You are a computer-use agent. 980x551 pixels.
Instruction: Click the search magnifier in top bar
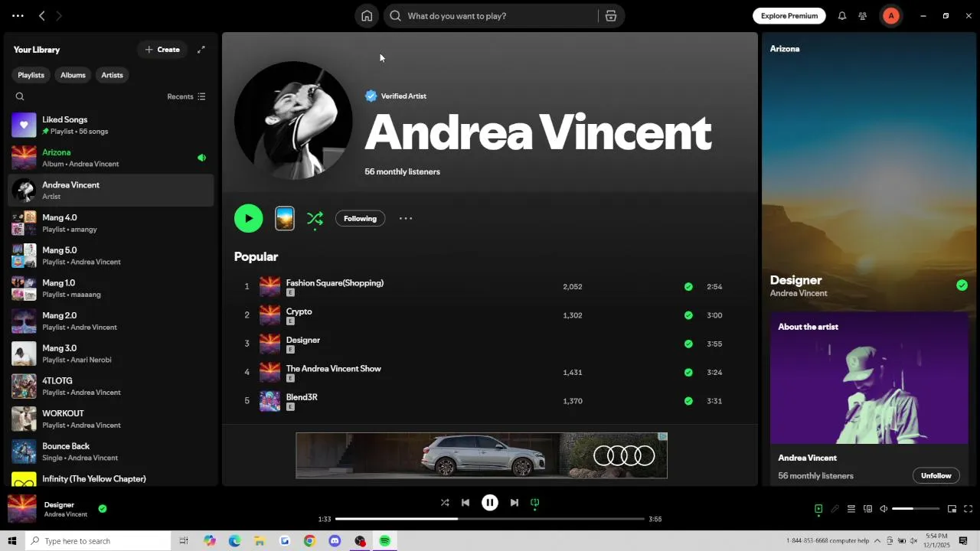[396, 16]
